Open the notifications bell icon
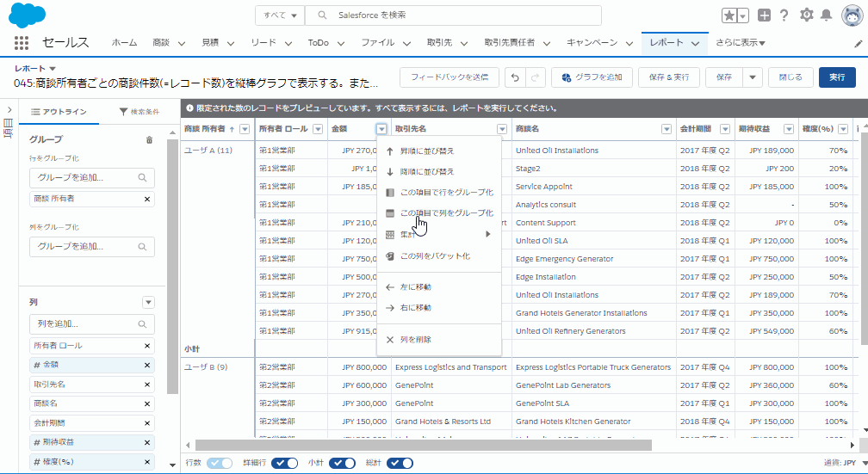 (826, 15)
